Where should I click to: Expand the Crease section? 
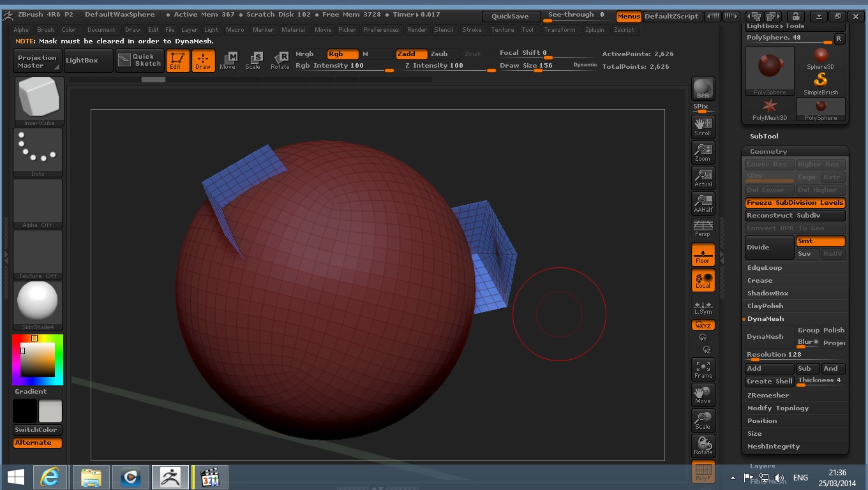point(759,280)
